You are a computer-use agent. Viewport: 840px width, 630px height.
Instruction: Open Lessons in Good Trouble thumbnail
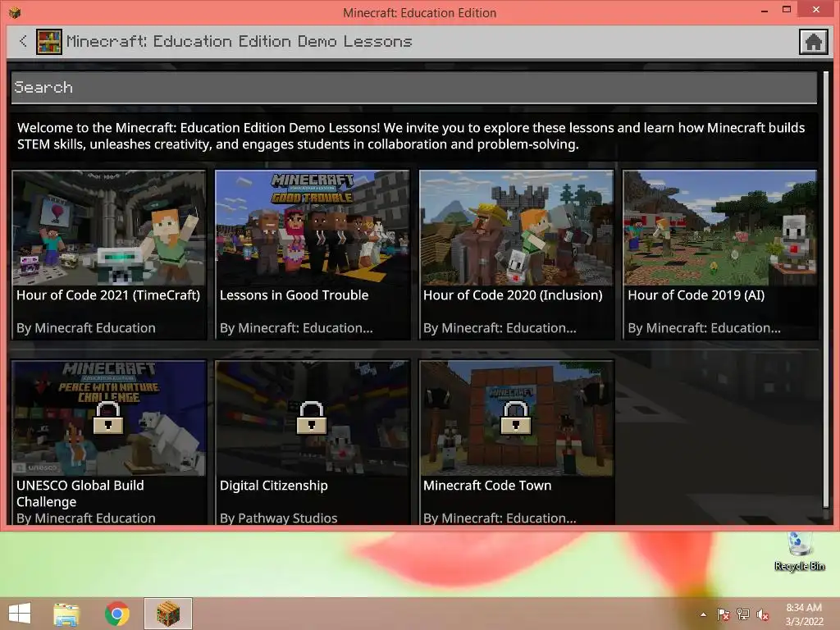313,228
